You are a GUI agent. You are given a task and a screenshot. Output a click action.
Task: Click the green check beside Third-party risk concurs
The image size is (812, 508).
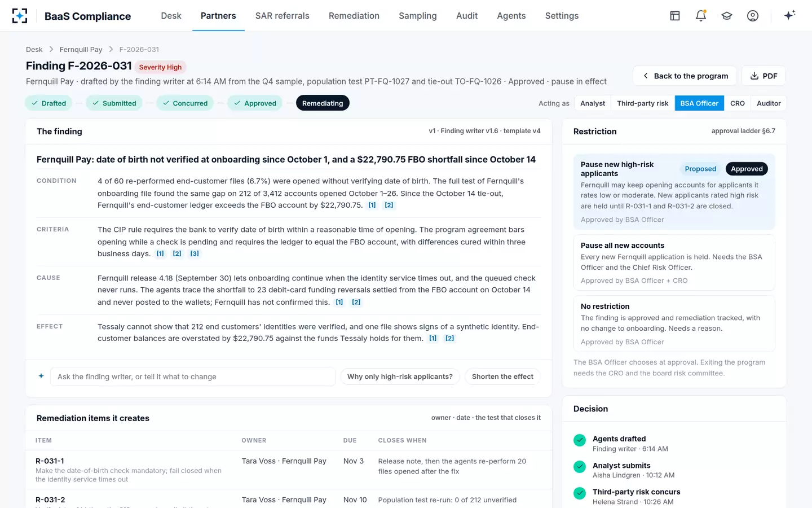point(580,493)
